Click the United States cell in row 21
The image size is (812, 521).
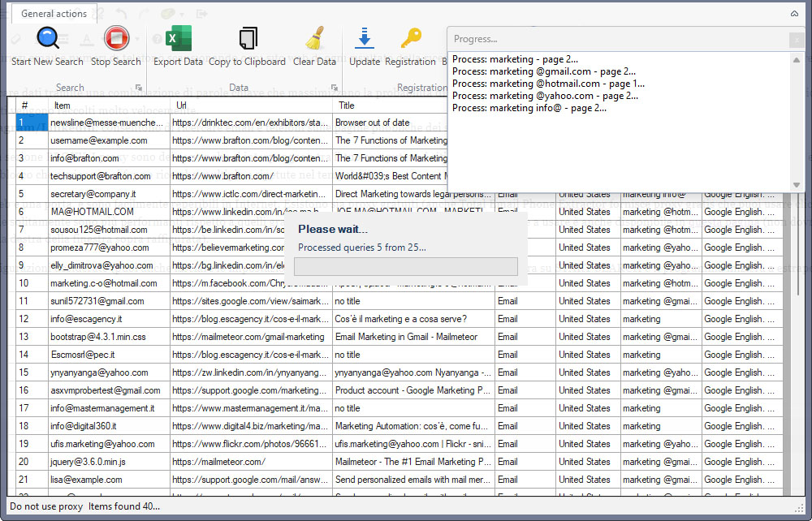click(x=588, y=480)
